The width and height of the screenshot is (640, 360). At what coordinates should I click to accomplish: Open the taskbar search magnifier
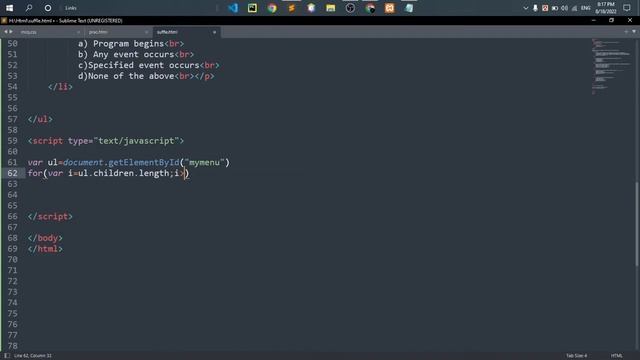29,8
